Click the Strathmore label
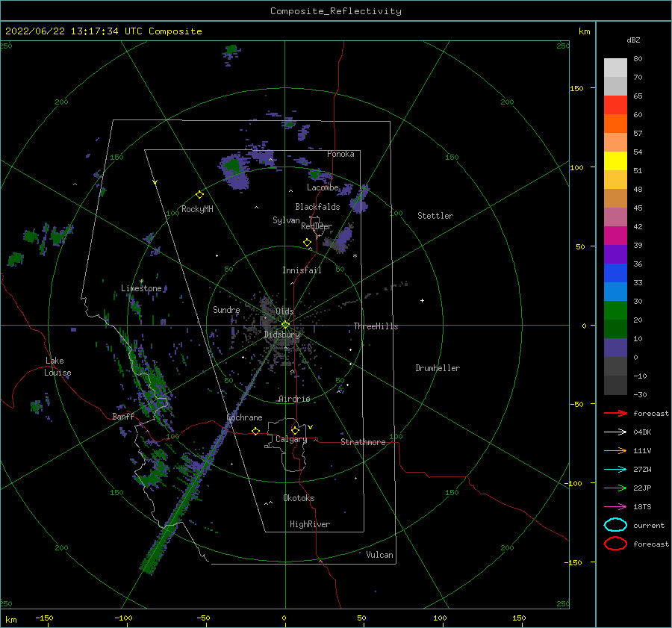672x628 pixels. 363,442
